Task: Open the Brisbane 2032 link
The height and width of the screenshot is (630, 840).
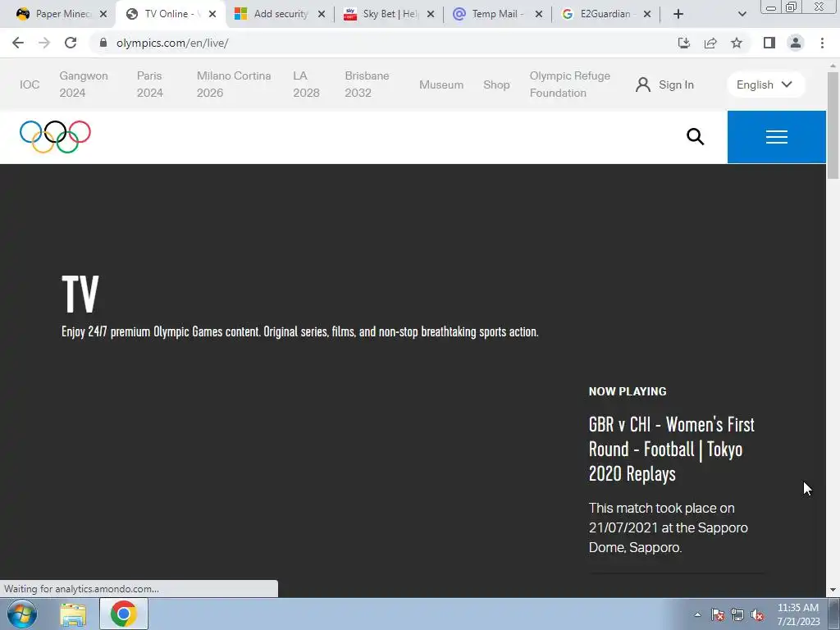Action: pyautogui.click(x=367, y=84)
